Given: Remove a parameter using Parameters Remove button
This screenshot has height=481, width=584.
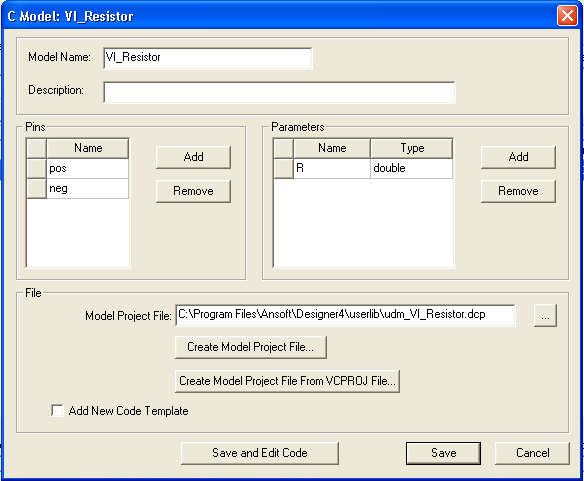Looking at the screenshot, I should [518, 191].
